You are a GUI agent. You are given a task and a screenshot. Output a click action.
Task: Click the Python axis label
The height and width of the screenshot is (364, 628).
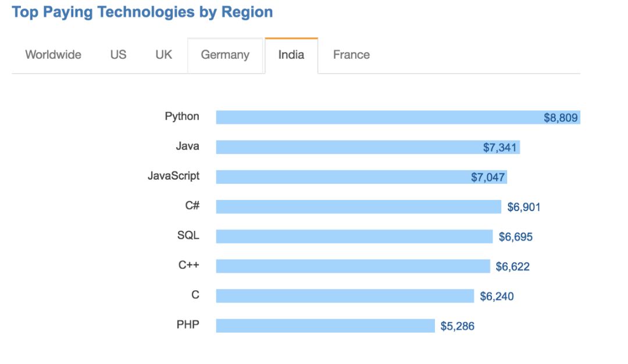[182, 116]
